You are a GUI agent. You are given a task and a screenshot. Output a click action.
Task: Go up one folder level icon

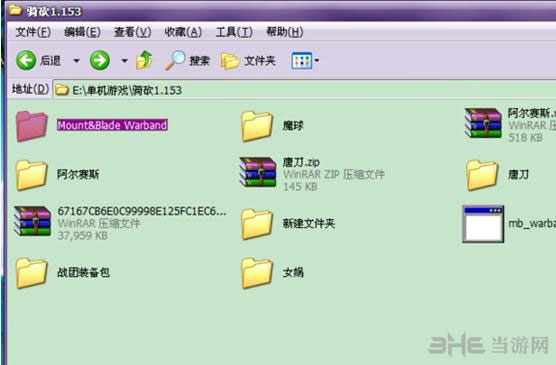click(x=144, y=60)
